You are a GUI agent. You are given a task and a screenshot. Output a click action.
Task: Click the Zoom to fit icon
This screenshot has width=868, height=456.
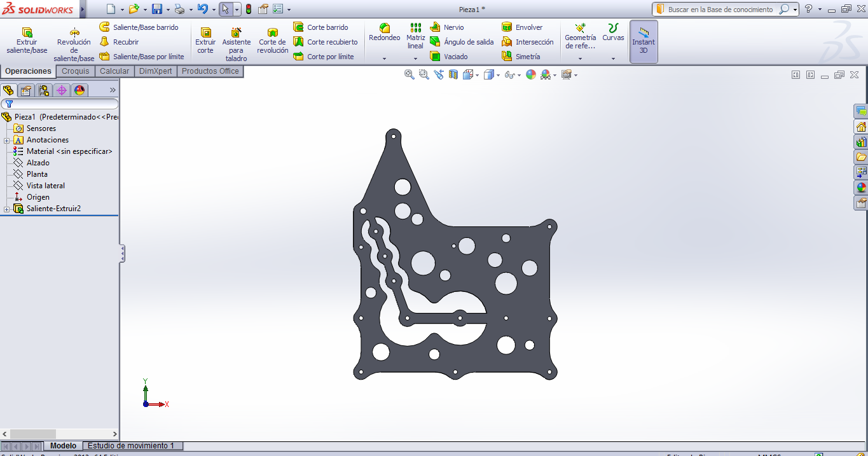[x=410, y=74]
